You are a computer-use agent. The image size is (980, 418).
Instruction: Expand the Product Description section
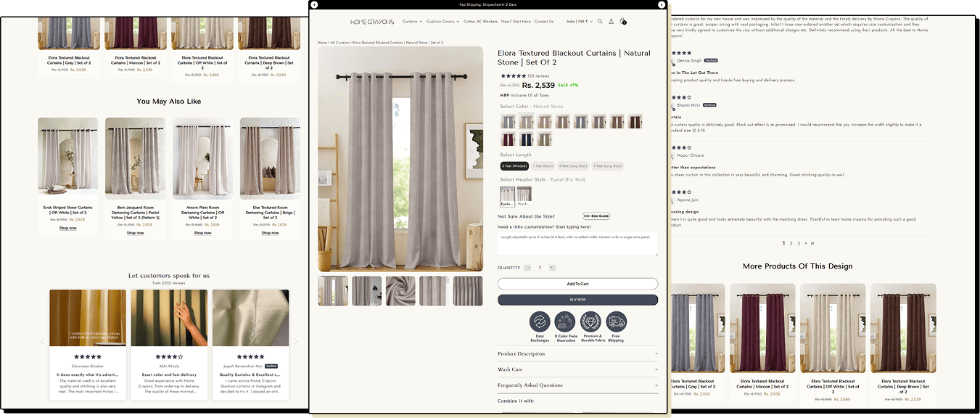tap(577, 354)
